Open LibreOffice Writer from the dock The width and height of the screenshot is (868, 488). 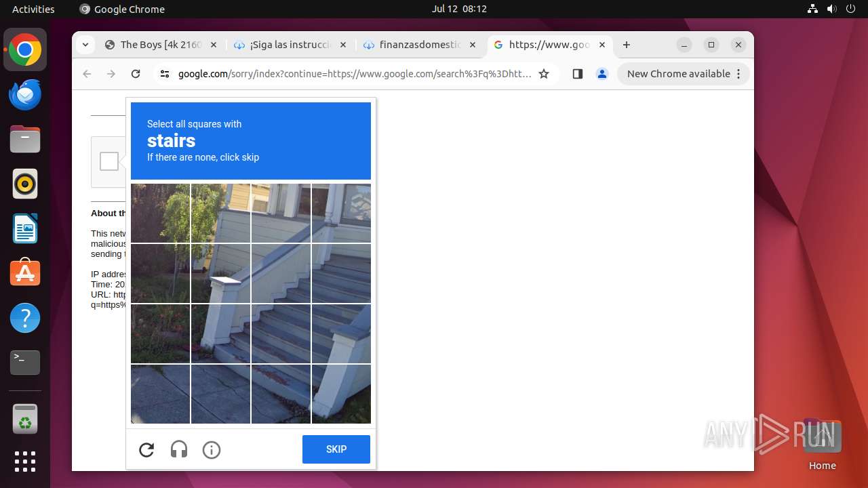(x=25, y=228)
